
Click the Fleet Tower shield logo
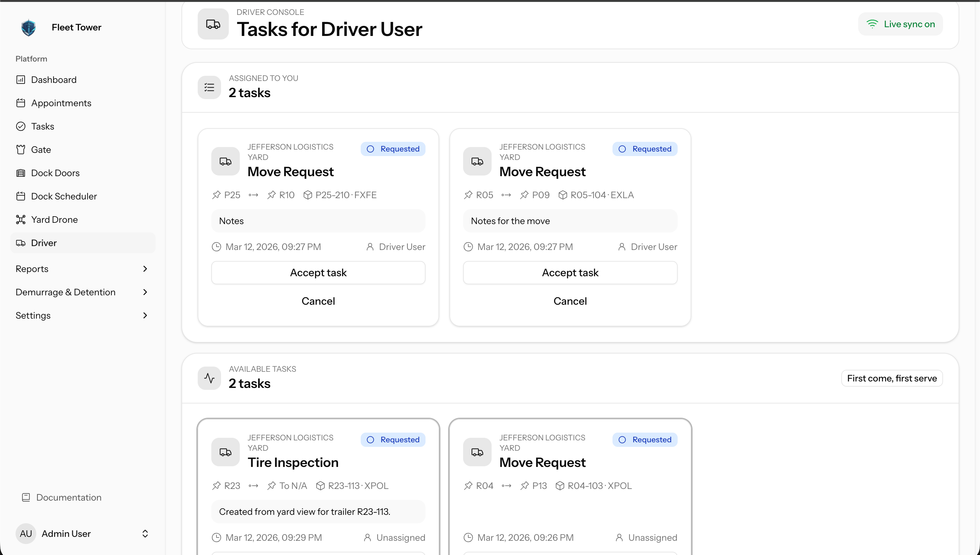coord(29,27)
